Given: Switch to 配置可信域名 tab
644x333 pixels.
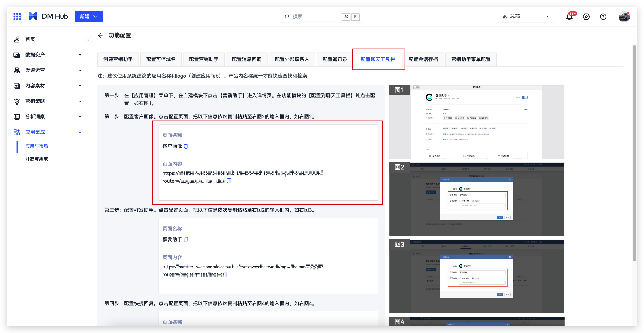Looking at the screenshot, I should coord(161,60).
